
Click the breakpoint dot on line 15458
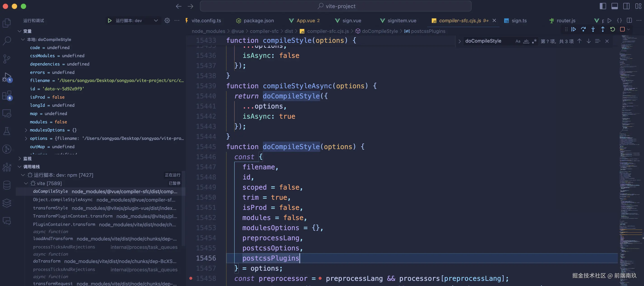(191, 278)
